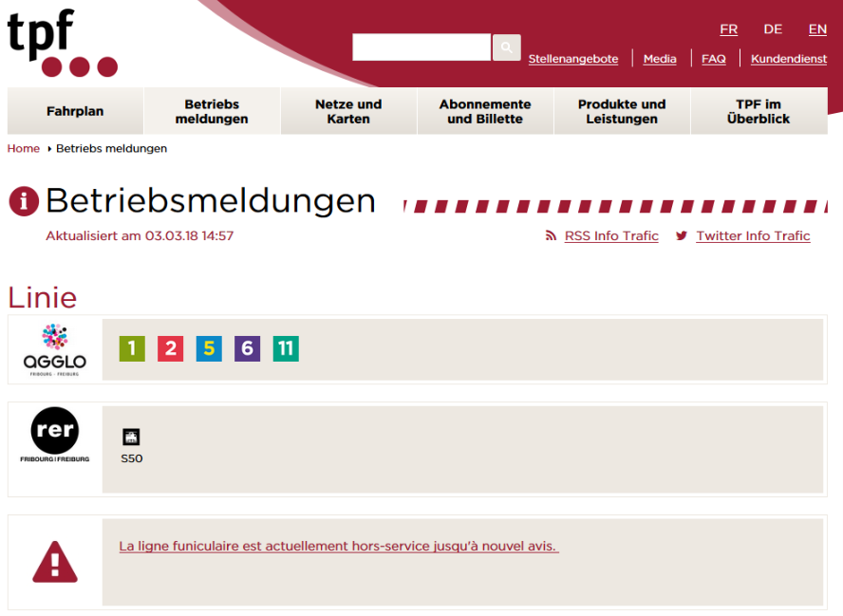Go to Abonnemente und Billette
Screen dimensions: 843x616
point(485,112)
